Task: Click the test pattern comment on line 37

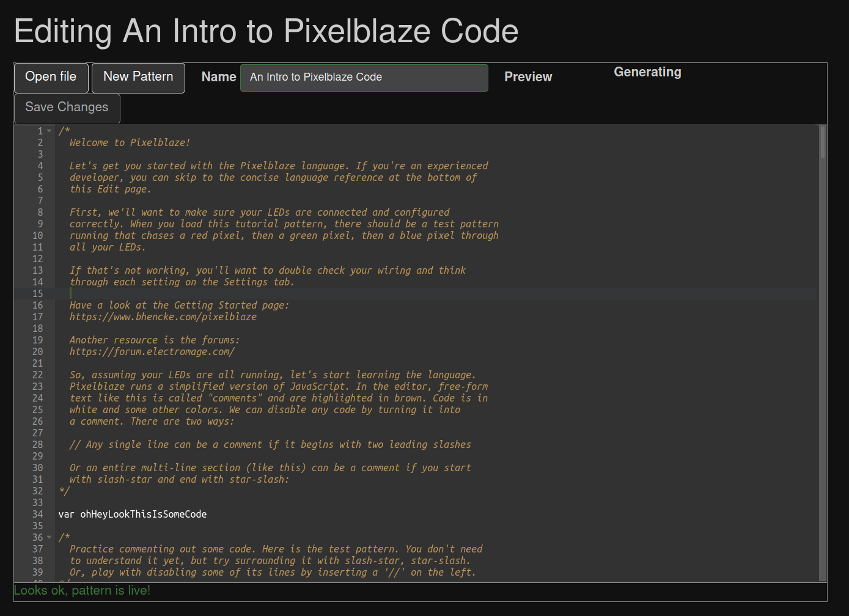Action: [x=275, y=549]
